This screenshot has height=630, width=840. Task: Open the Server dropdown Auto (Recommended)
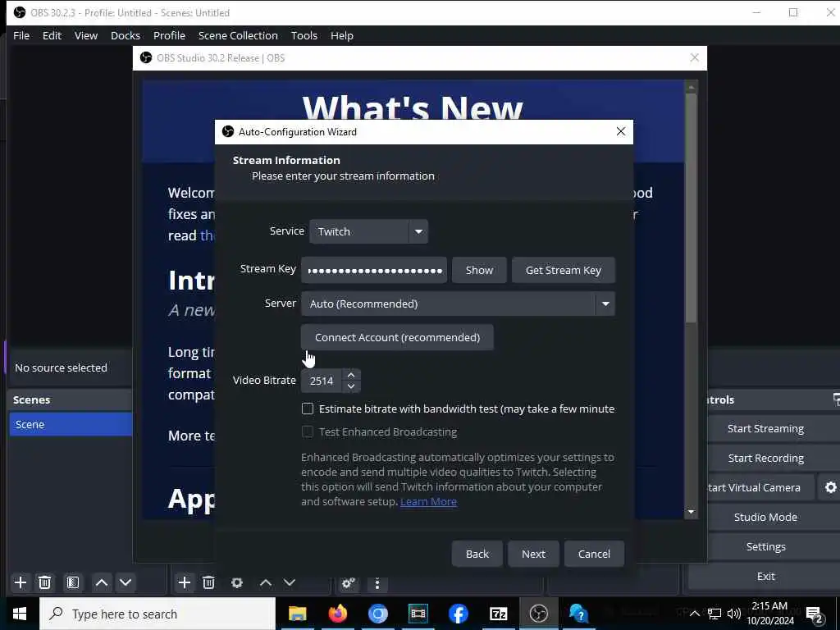[458, 304]
